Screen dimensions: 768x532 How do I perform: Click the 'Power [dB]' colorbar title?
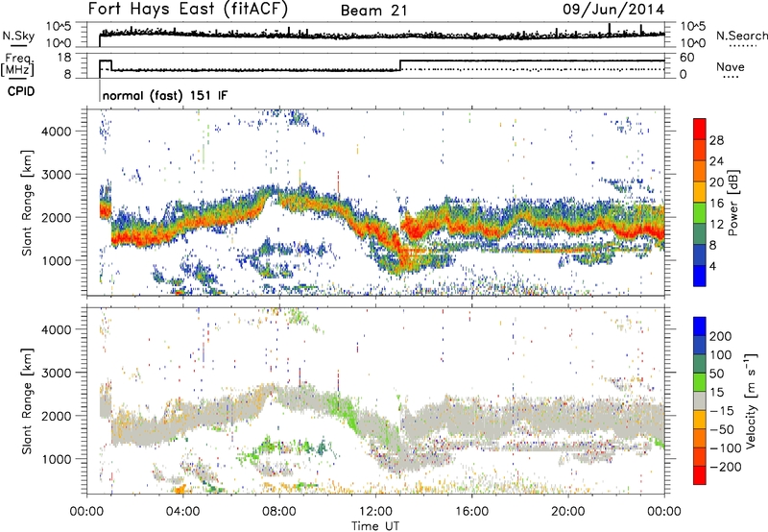click(x=732, y=203)
